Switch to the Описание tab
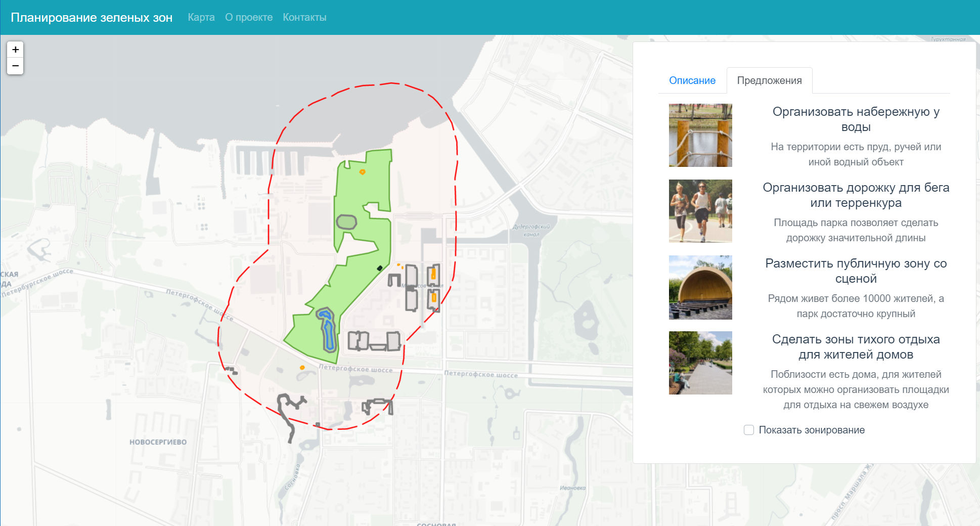 coord(692,80)
